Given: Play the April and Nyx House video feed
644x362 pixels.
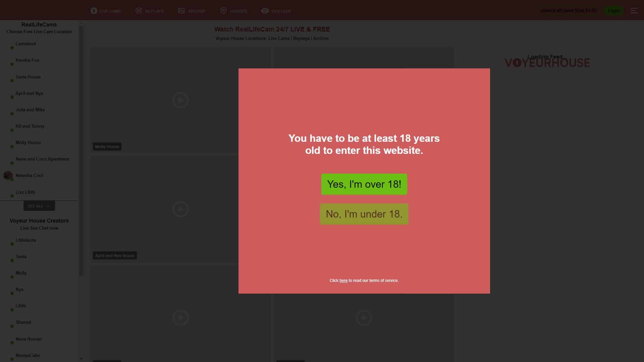Looking at the screenshot, I should point(180,209).
